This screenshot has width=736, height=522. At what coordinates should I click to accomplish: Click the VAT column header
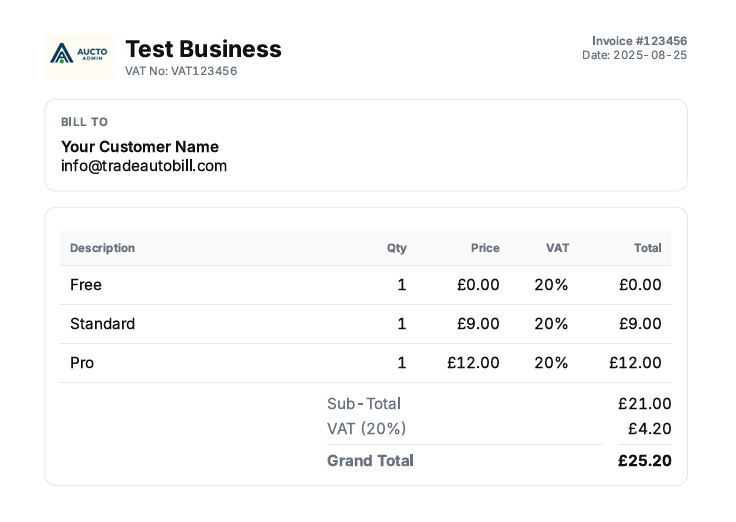[557, 248]
